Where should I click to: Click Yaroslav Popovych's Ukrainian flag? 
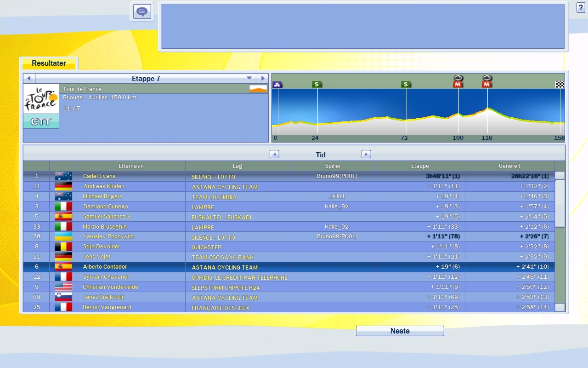pyautogui.click(x=63, y=236)
